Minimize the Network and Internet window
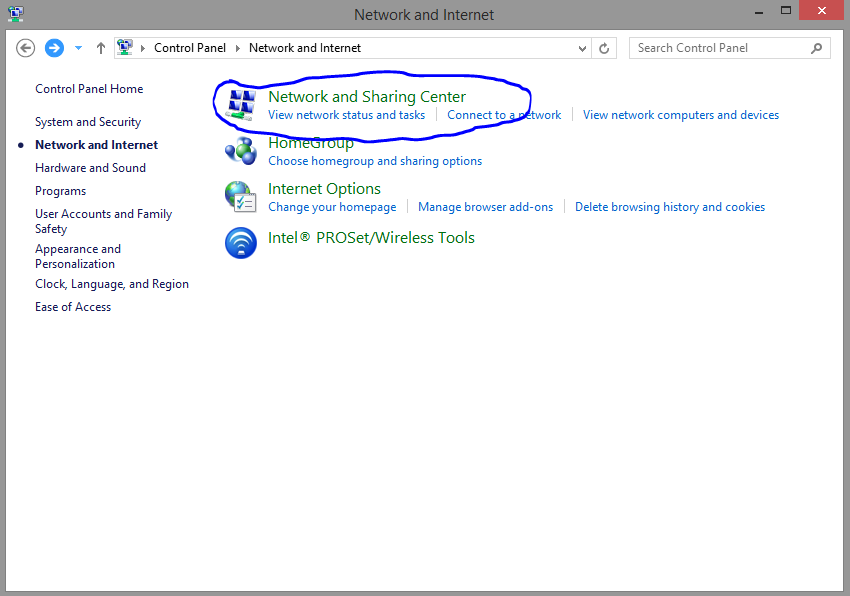Viewport: 850px width, 596px height. [759, 12]
